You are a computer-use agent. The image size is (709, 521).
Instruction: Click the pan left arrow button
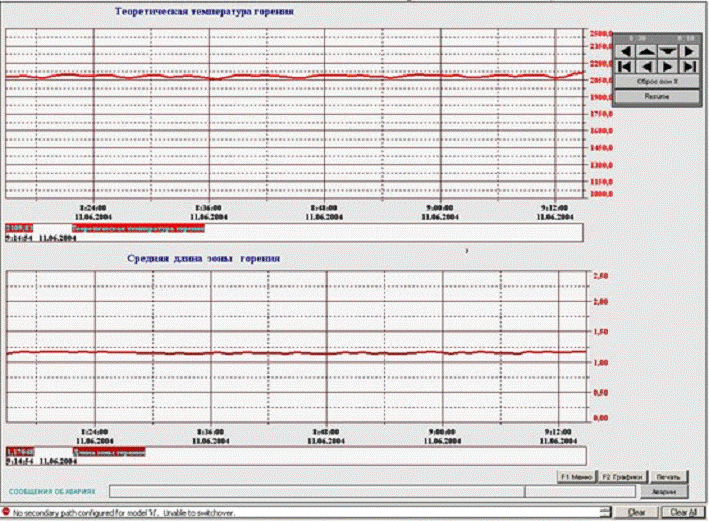(x=623, y=50)
